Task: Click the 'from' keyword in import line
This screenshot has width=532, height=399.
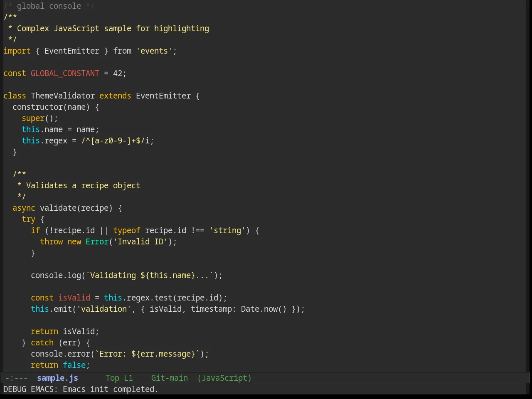Action: [x=122, y=51]
